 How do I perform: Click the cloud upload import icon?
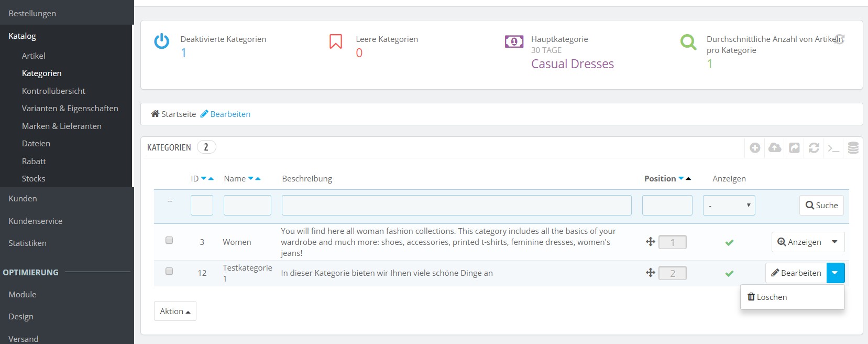tap(775, 148)
